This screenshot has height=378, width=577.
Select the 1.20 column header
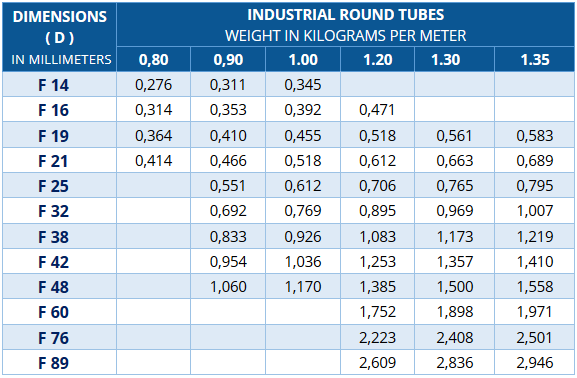[x=378, y=59]
